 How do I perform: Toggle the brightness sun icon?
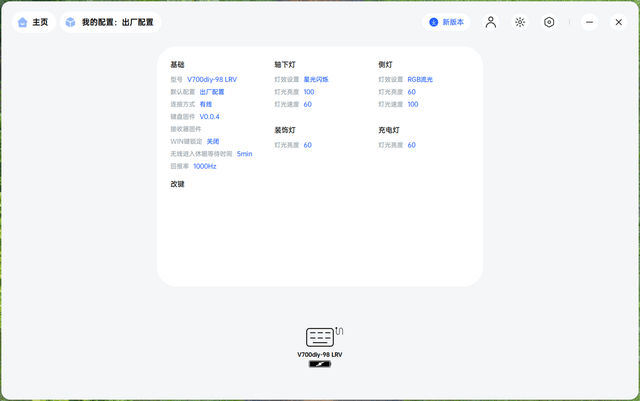pyautogui.click(x=520, y=22)
